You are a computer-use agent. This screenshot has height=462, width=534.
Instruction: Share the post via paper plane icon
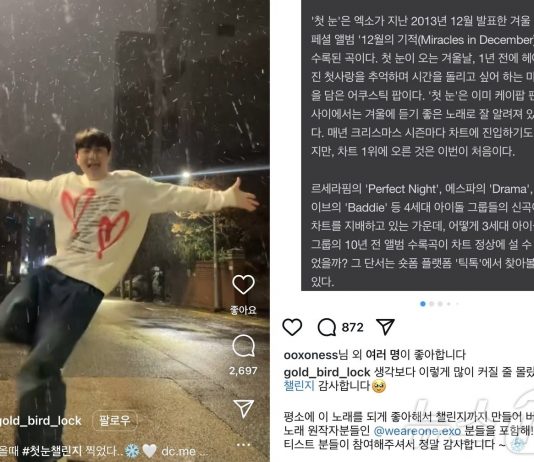click(385, 326)
